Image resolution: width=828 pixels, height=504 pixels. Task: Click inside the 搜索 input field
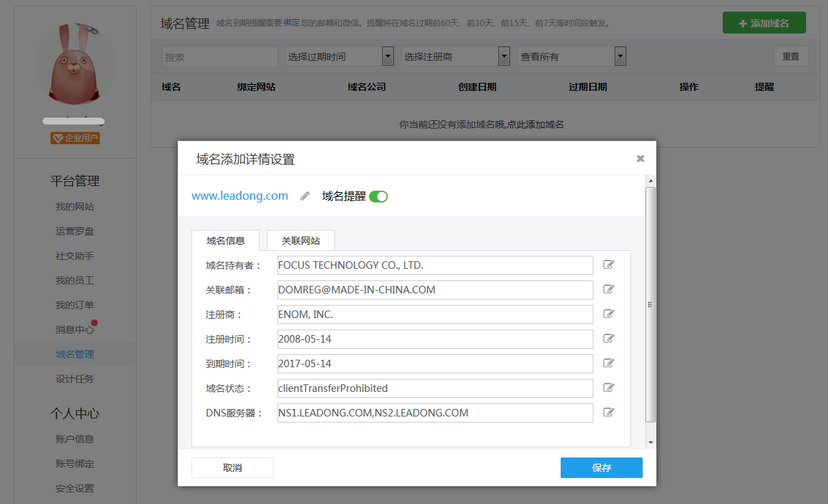[219, 56]
